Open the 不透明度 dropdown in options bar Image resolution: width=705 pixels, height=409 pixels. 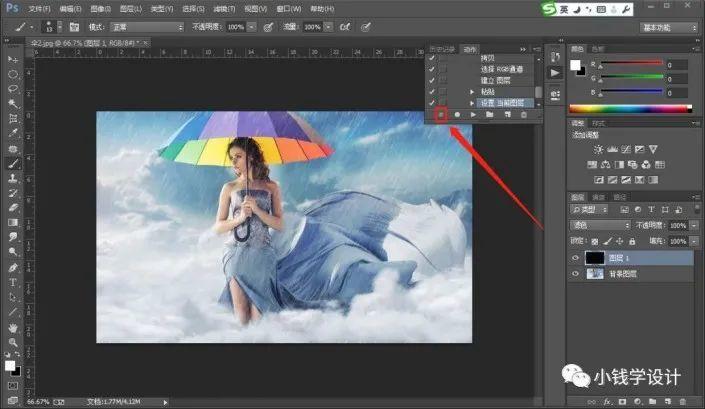click(x=252, y=27)
